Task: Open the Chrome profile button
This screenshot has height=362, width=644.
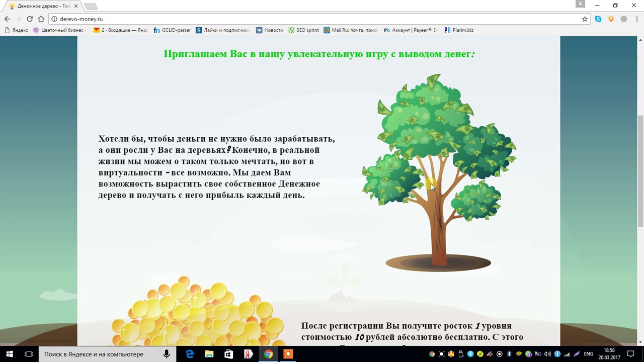Action: click(x=580, y=5)
